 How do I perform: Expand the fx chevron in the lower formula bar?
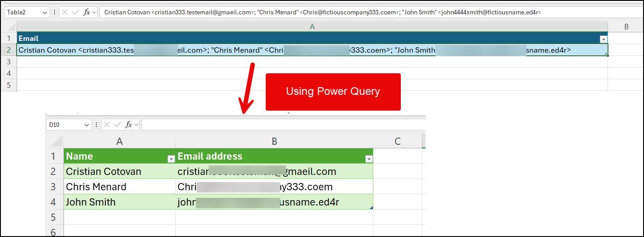pyautogui.click(x=136, y=125)
